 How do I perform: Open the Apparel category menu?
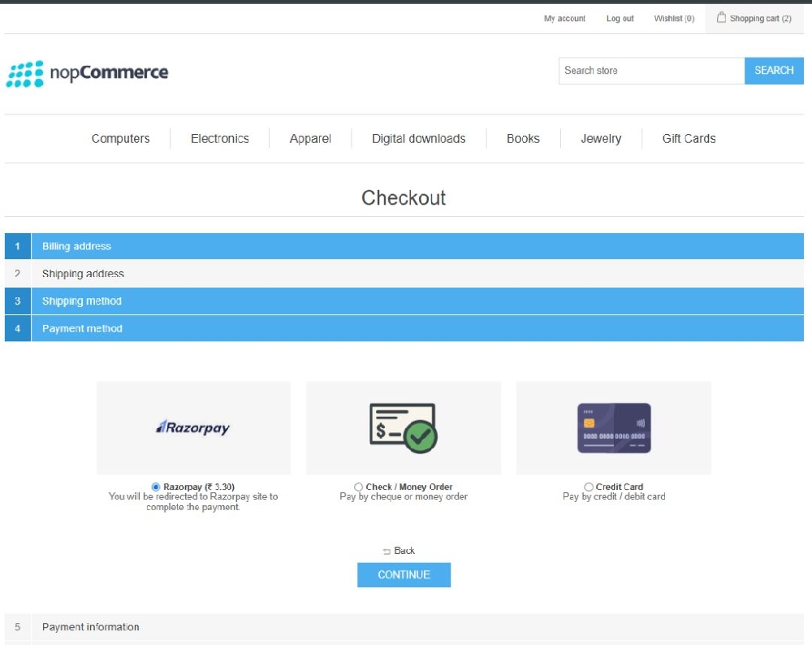pyautogui.click(x=310, y=139)
